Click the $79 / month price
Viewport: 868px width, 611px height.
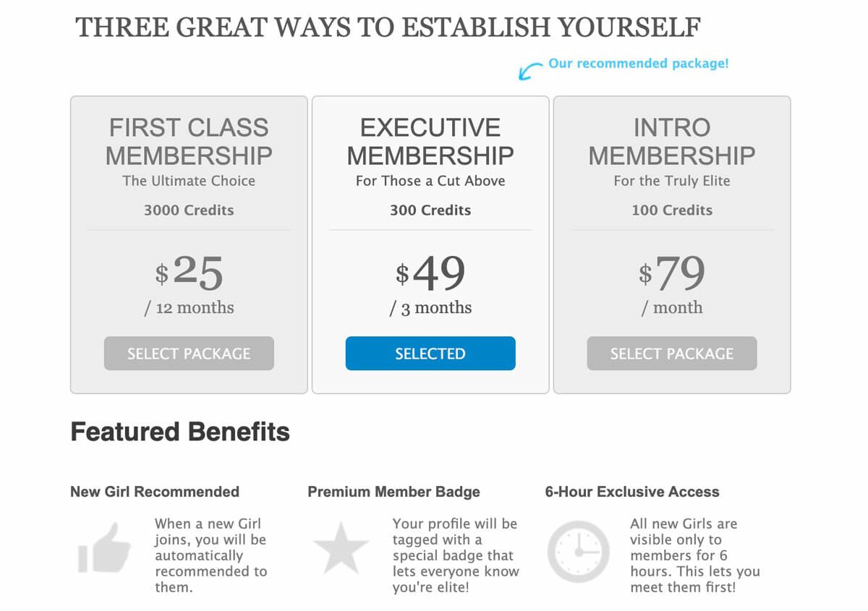[672, 284]
